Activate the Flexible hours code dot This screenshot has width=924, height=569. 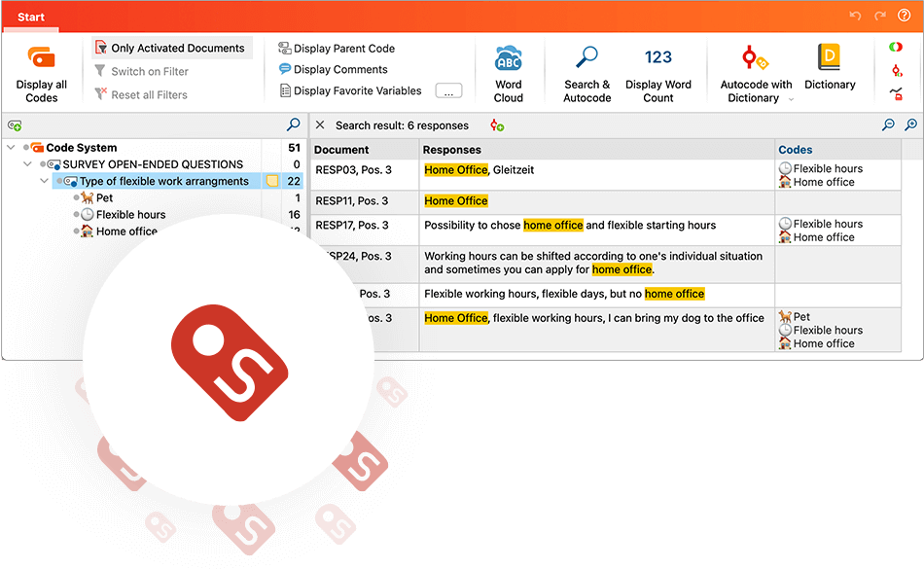click(x=77, y=214)
